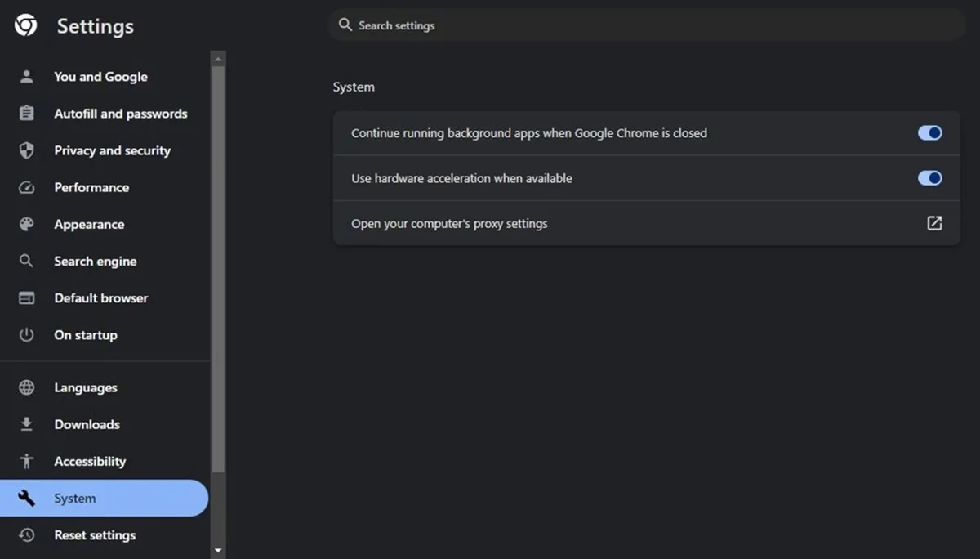Click the palette icon for Appearance

click(27, 224)
